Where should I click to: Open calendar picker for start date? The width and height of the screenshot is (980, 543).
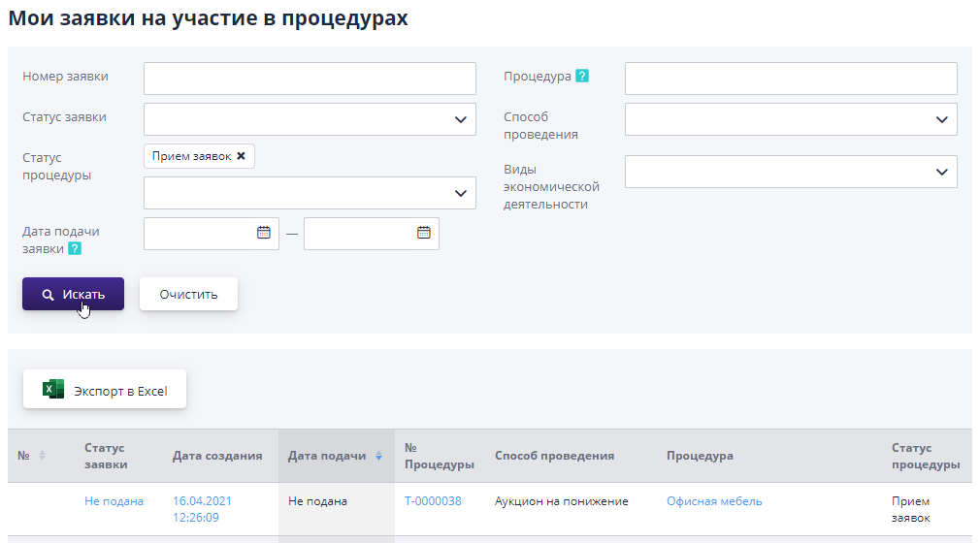[x=263, y=233]
